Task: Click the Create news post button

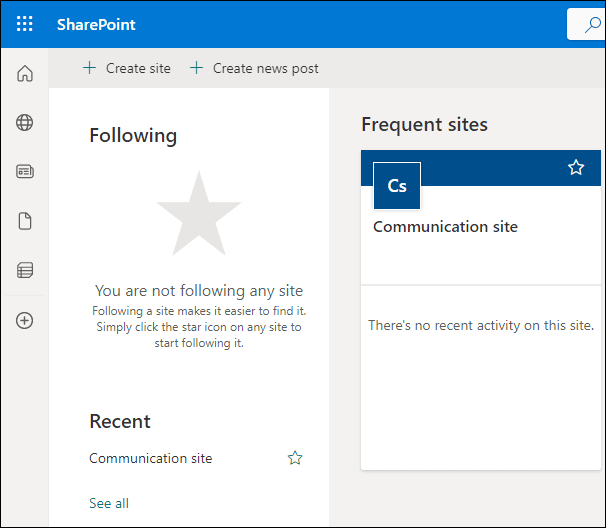Action: tap(254, 68)
